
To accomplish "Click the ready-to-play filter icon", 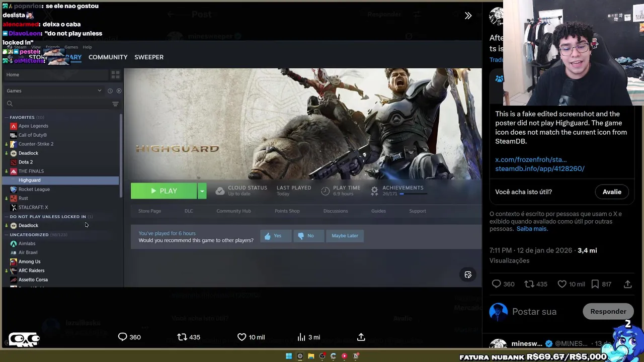I will point(119,91).
